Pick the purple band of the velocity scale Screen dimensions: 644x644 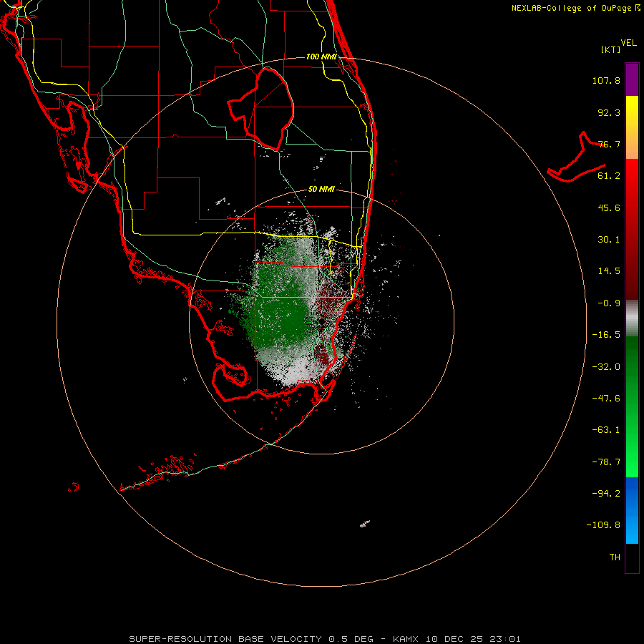tap(632, 79)
